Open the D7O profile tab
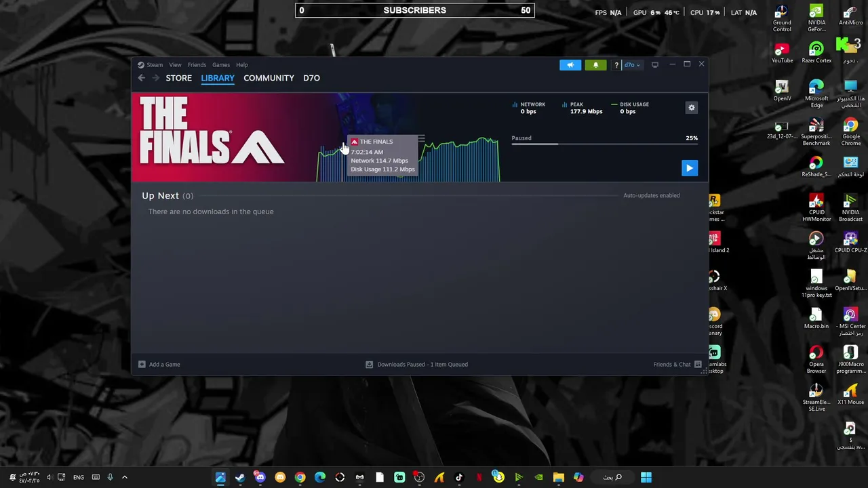Viewport: 868px width, 488px height. (x=311, y=78)
